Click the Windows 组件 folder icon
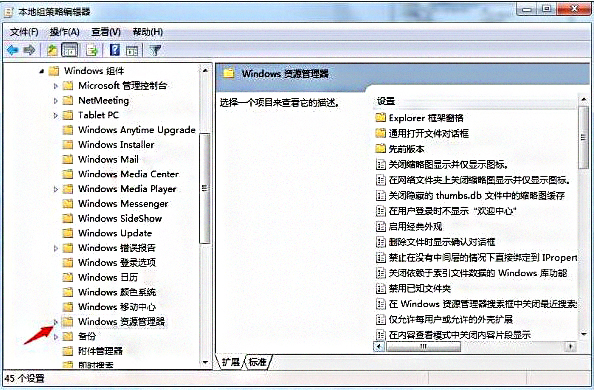 pyautogui.click(x=54, y=71)
